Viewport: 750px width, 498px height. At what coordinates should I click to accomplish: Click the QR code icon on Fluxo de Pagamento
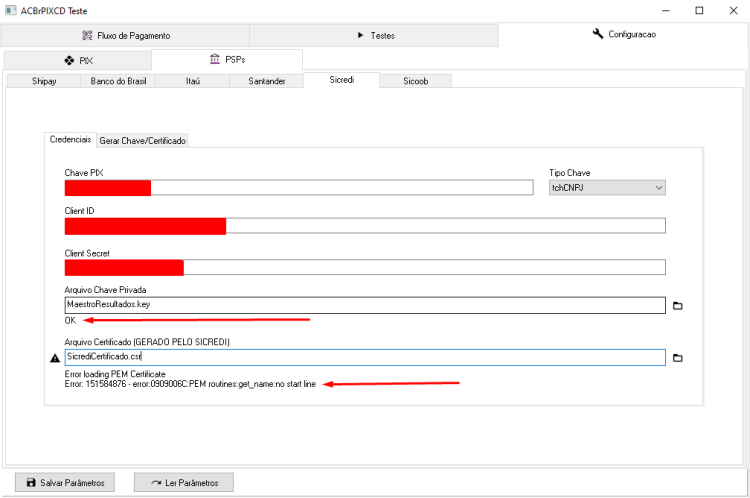pyautogui.click(x=87, y=35)
